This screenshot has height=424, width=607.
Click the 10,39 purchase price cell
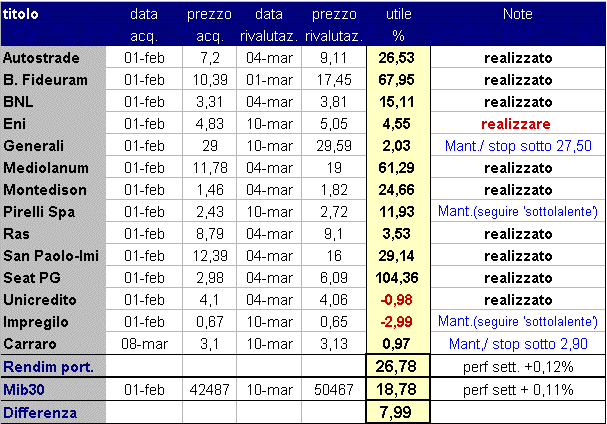(x=209, y=80)
